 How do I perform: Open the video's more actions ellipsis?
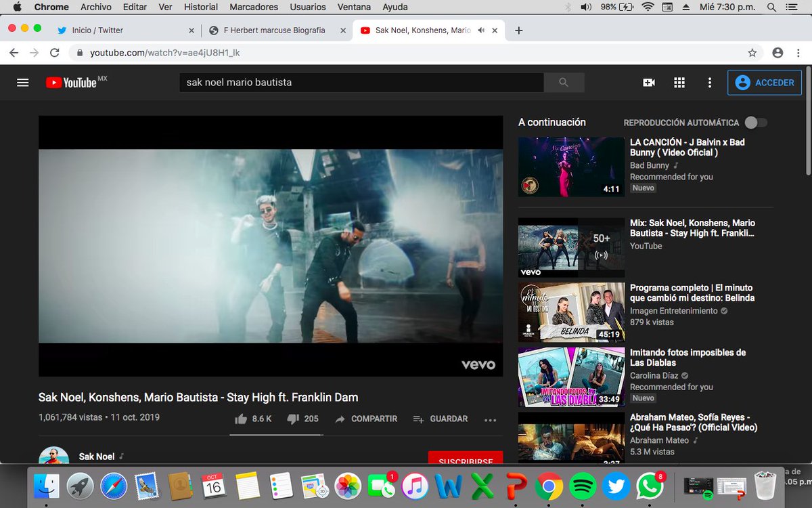click(x=491, y=419)
